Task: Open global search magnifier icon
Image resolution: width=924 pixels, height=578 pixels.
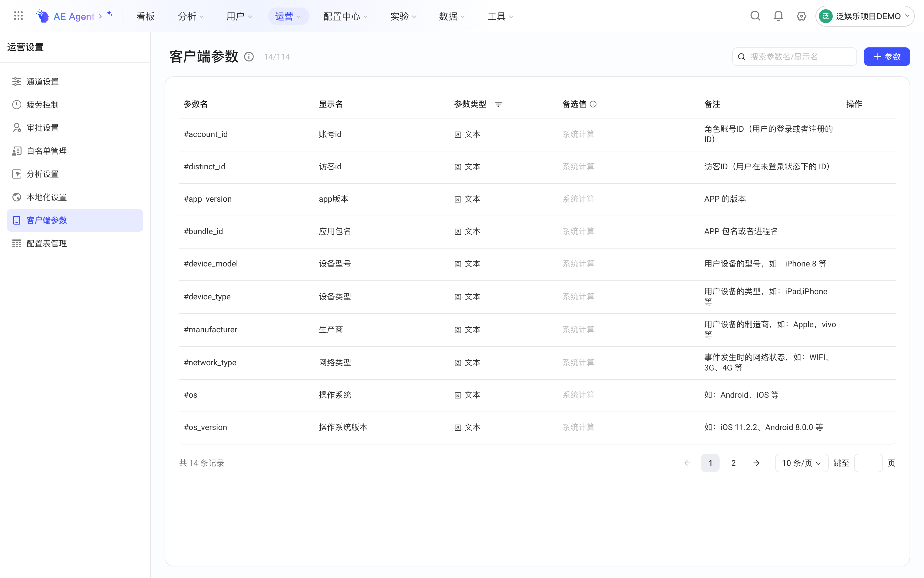Action: [x=755, y=16]
